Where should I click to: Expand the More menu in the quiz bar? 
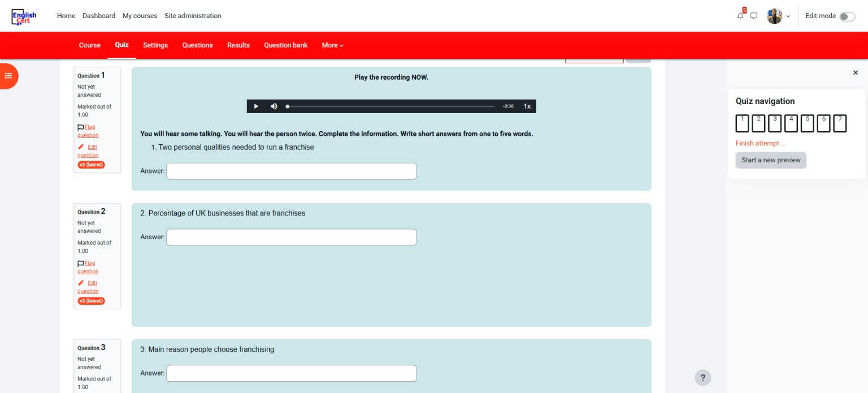point(332,45)
